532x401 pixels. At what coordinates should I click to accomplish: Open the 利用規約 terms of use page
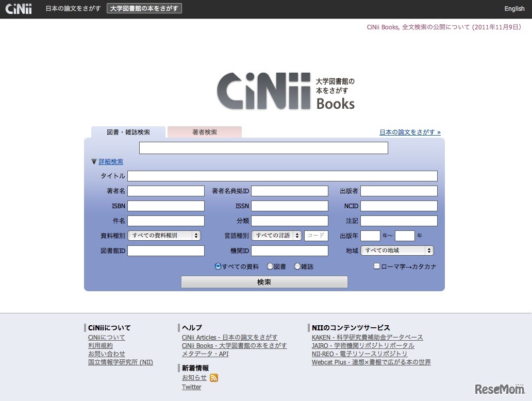[100, 345]
